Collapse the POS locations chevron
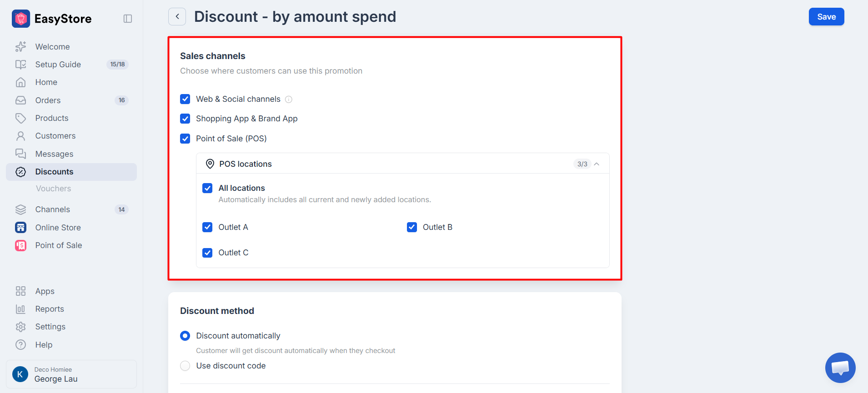 tap(597, 164)
